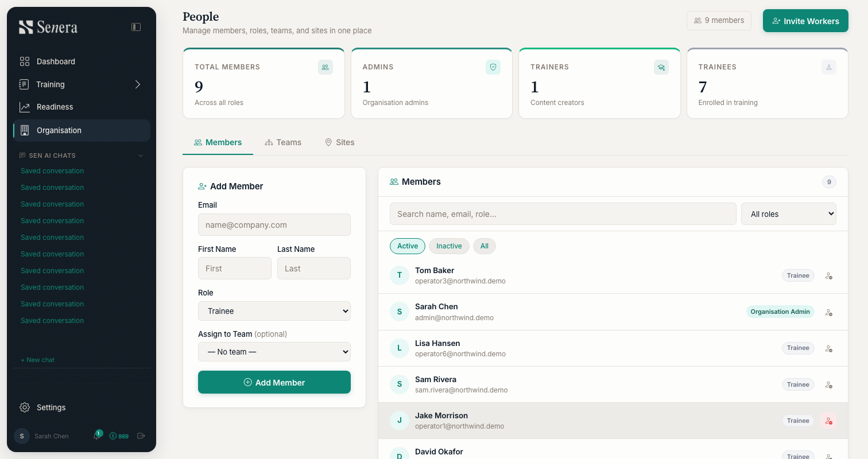The image size is (868, 459).
Task: Open the Role dropdown
Action: pos(274,311)
